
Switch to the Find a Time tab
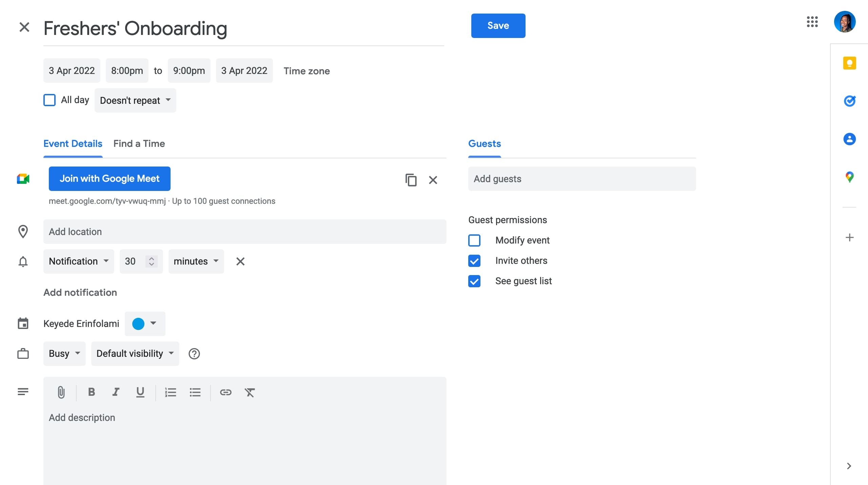coord(139,143)
